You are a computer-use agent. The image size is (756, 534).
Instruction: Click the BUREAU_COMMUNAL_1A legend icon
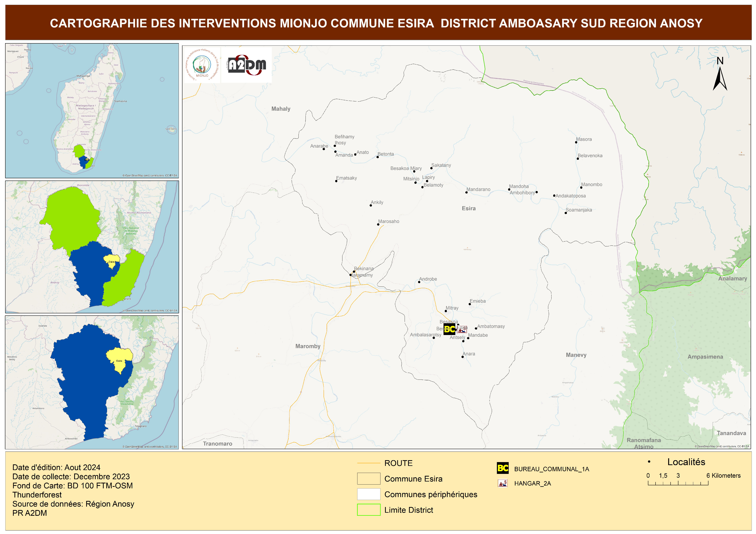coord(502,468)
